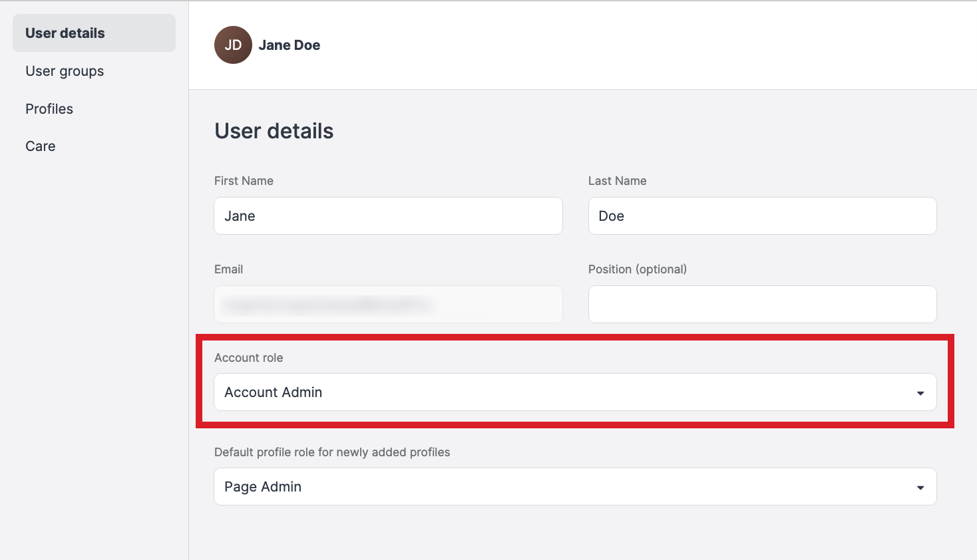Click the JD avatar circle

point(233,45)
